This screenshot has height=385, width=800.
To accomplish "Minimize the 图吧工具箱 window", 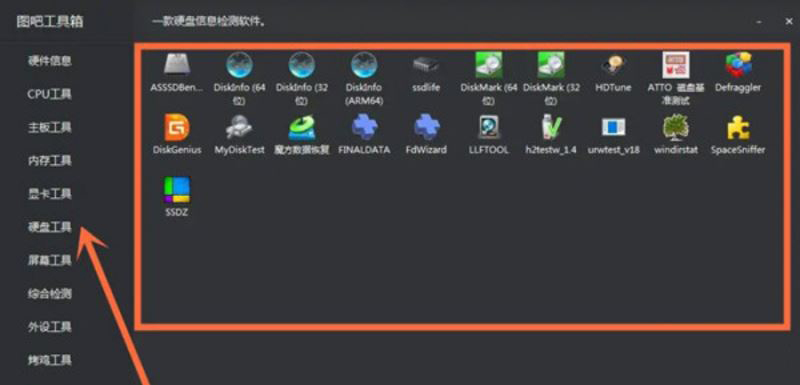I will (x=759, y=22).
